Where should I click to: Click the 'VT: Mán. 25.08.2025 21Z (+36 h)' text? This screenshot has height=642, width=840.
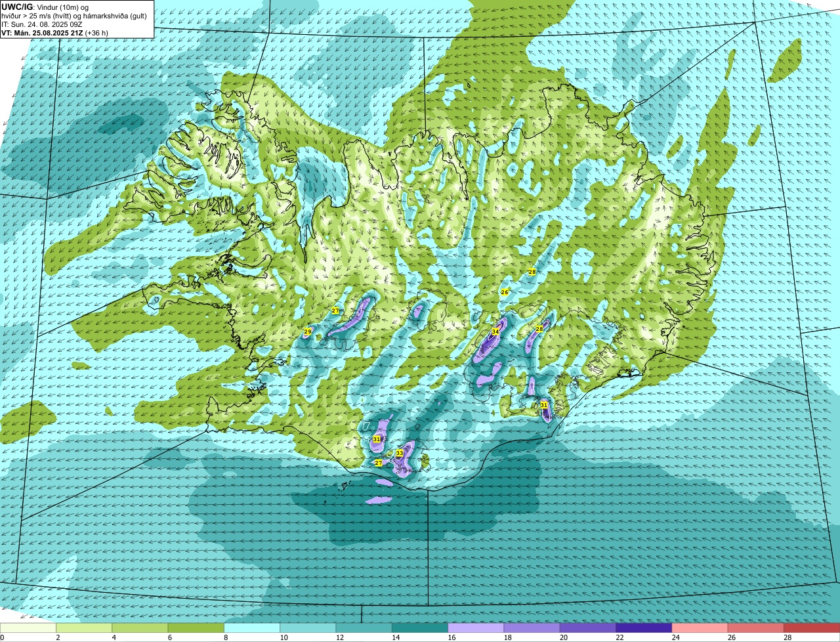55,32
